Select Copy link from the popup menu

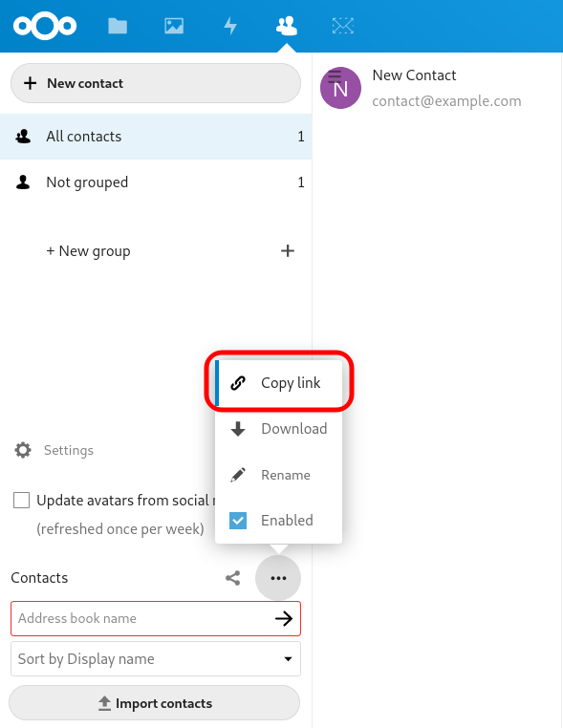(x=279, y=383)
